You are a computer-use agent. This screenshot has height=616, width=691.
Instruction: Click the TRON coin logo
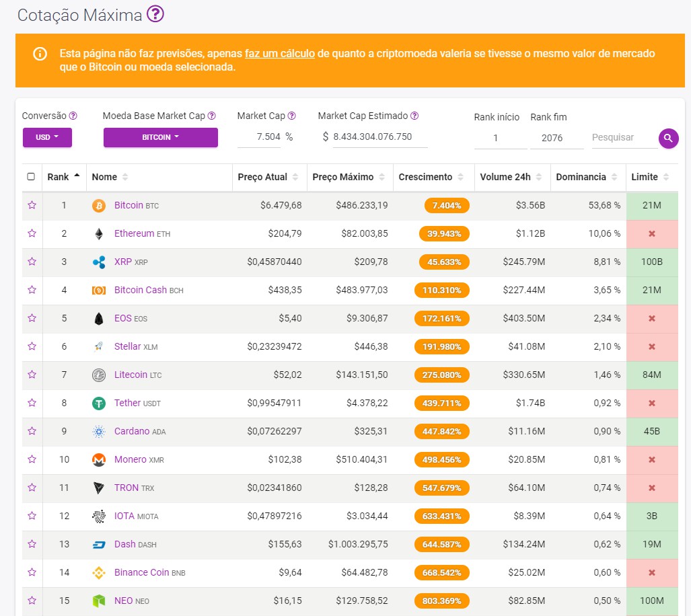click(99, 488)
